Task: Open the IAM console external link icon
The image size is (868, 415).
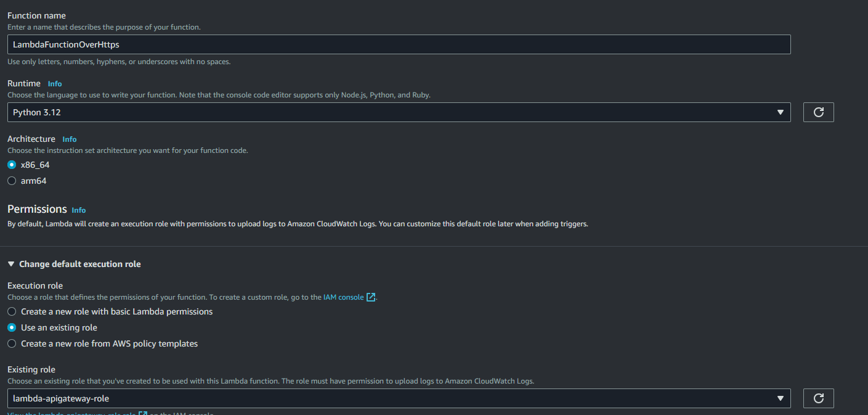Action: coord(370,297)
